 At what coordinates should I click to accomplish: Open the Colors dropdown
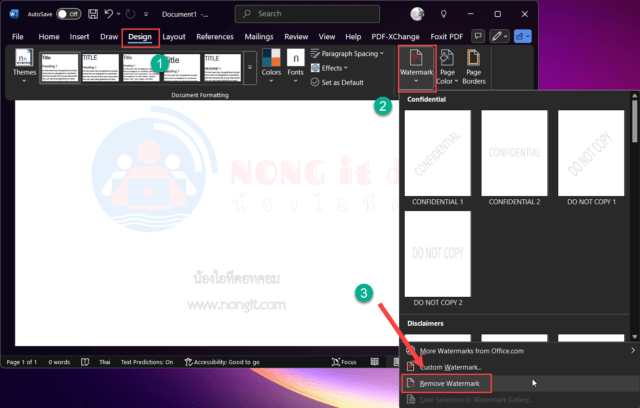point(271,66)
